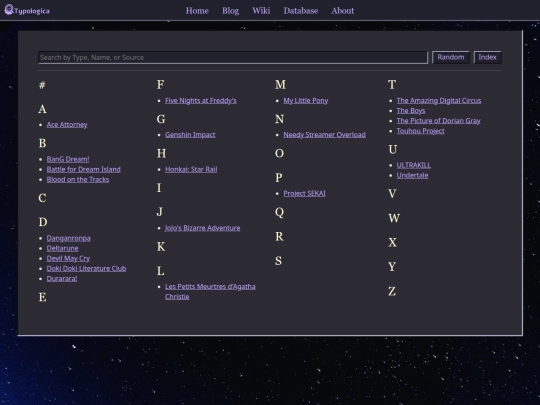Open The Picture of Dorian Gray
This screenshot has height=405, width=540.
pos(438,121)
